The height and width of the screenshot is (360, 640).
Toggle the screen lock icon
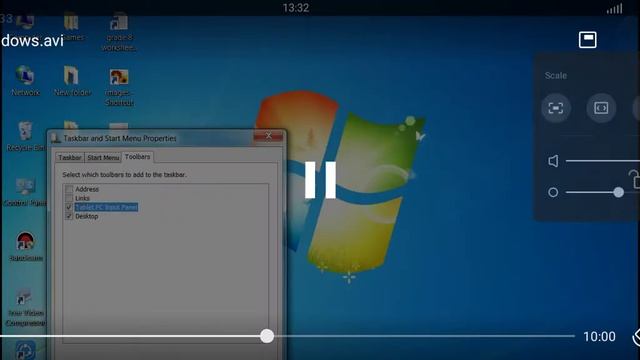click(x=634, y=179)
